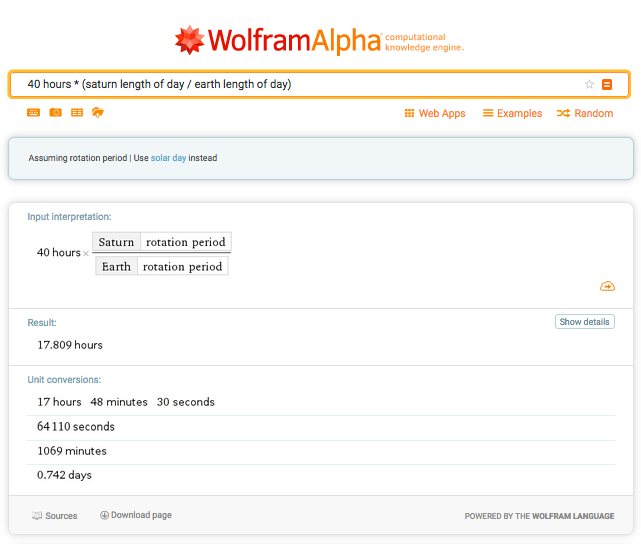Click the Unit conversions heading
The width and height of the screenshot is (641, 544).
64,380
